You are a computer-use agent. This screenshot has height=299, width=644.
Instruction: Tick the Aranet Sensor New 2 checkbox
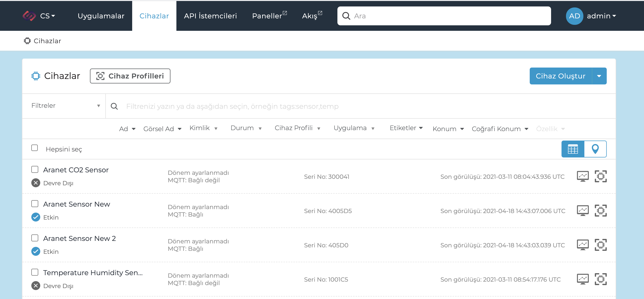click(35, 238)
